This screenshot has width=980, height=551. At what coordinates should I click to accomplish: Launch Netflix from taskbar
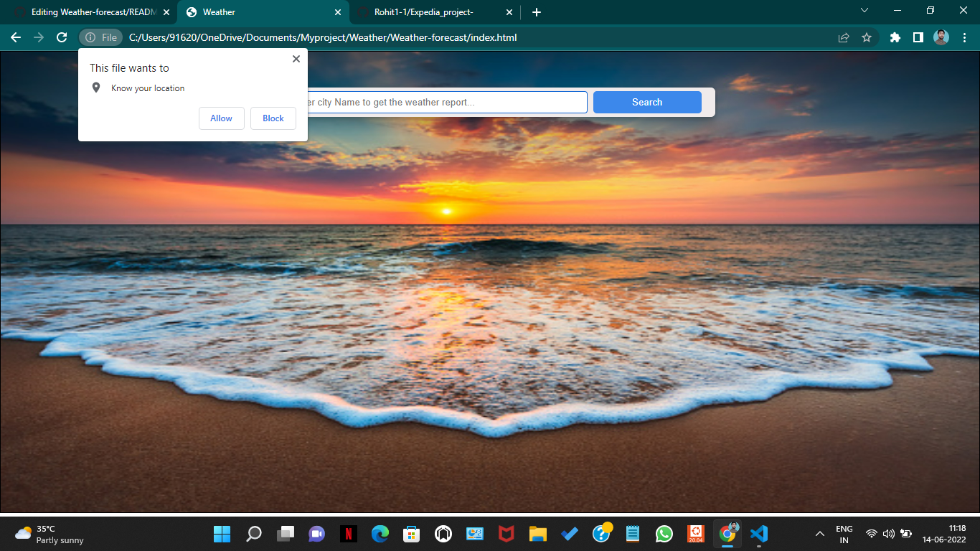pyautogui.click(x=348, y=534)
